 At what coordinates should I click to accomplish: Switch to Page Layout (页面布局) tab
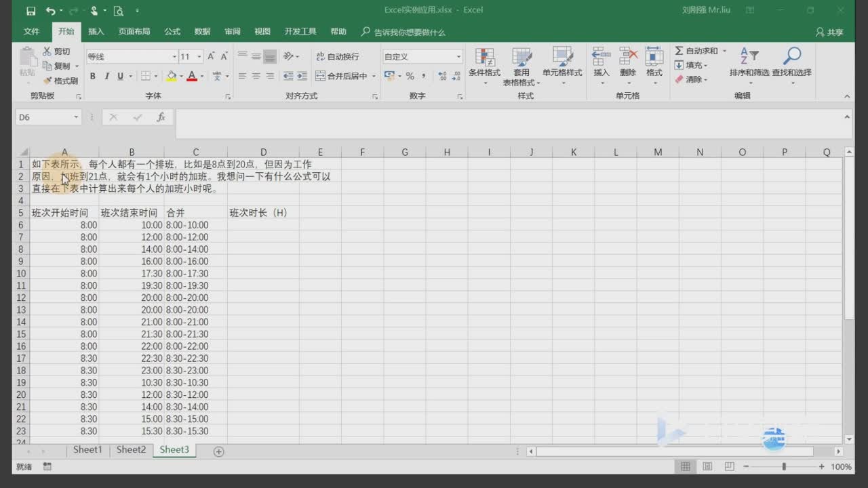pos(134,32)
